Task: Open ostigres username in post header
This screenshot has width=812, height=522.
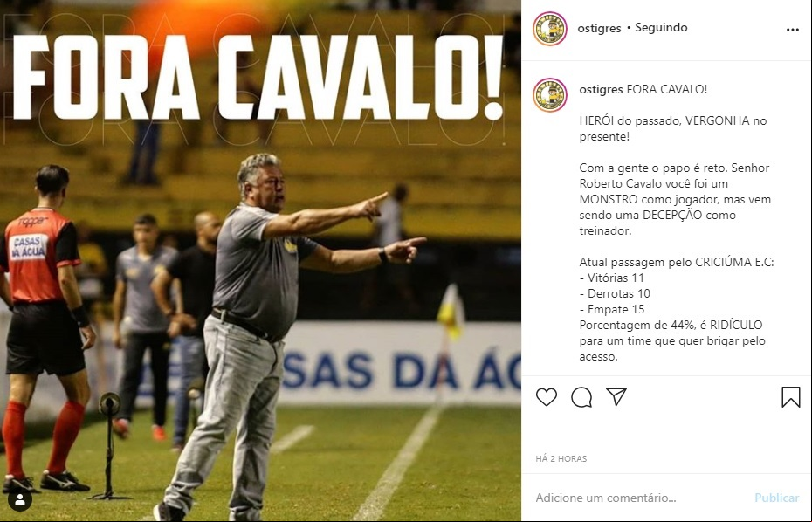Action: point(599,28)
